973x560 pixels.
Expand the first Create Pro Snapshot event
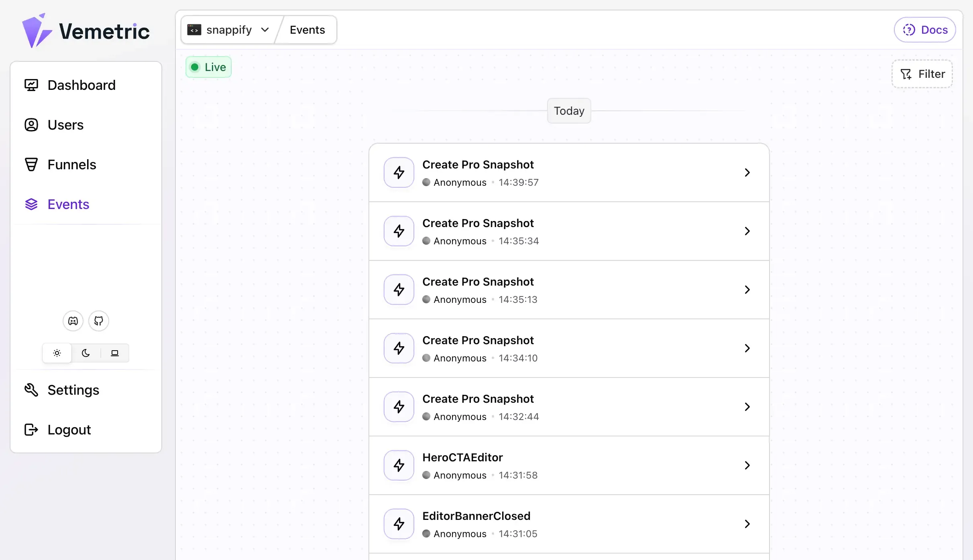pos(746,172)
